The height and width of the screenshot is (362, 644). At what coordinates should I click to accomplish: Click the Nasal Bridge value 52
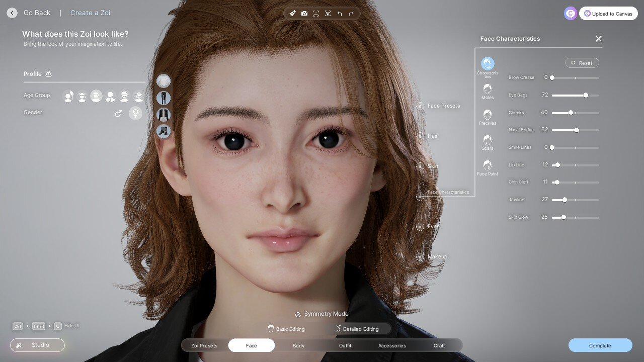point(545,130)
